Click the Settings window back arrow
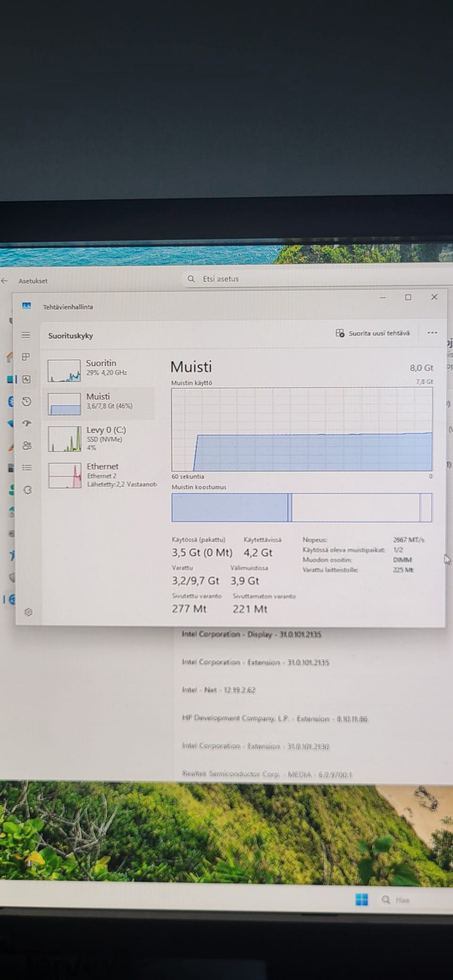This screenshot has height=980, width=453. click(x=5, y=281)
